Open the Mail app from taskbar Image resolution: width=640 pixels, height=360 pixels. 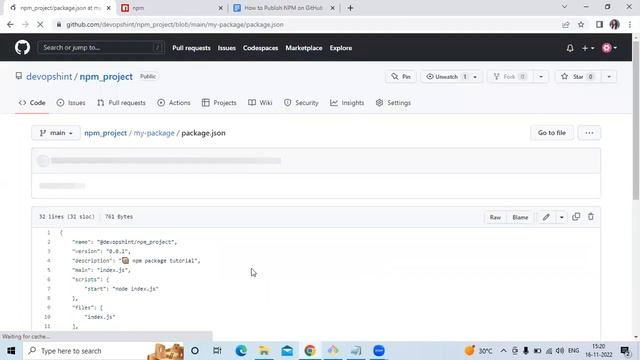[x=287, y=351]
